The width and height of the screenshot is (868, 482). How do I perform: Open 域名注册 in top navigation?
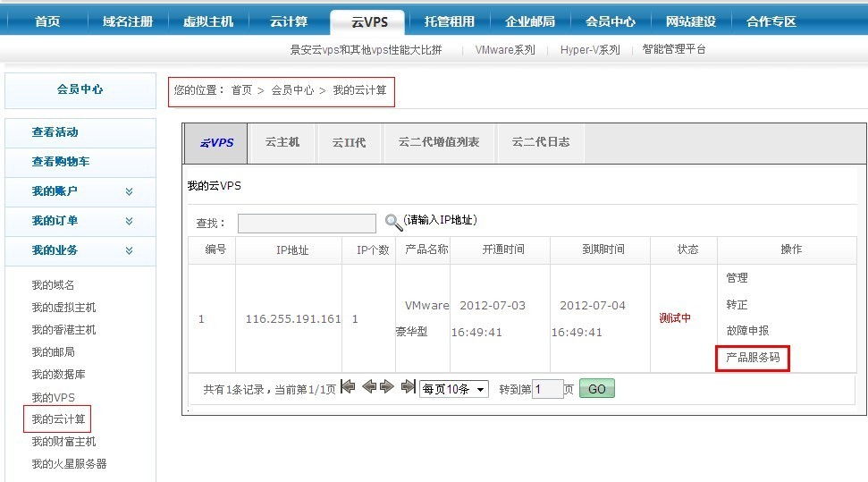128,21
